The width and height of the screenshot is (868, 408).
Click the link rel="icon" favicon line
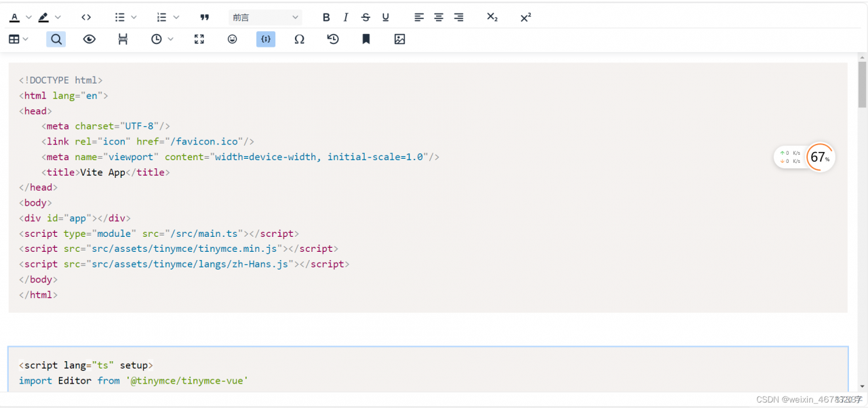click(148, 142)
